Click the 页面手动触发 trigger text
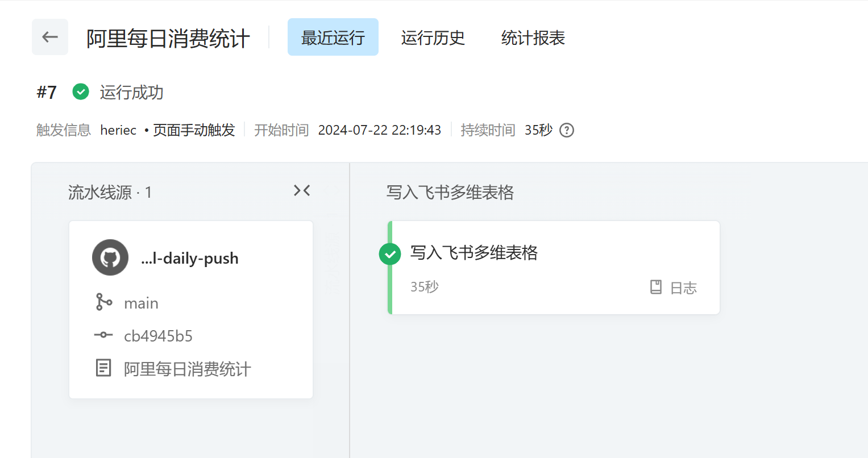This screenshot has width=868, height=458. (194, 130)
